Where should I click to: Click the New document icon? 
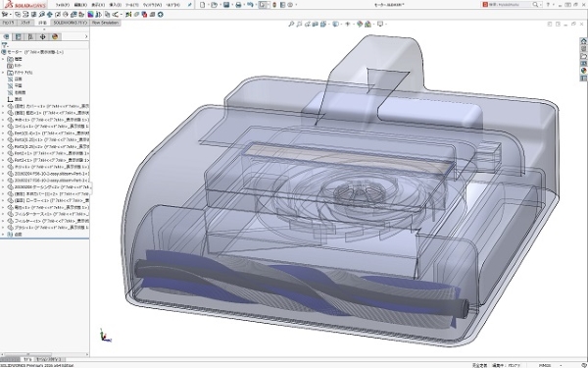203,5
